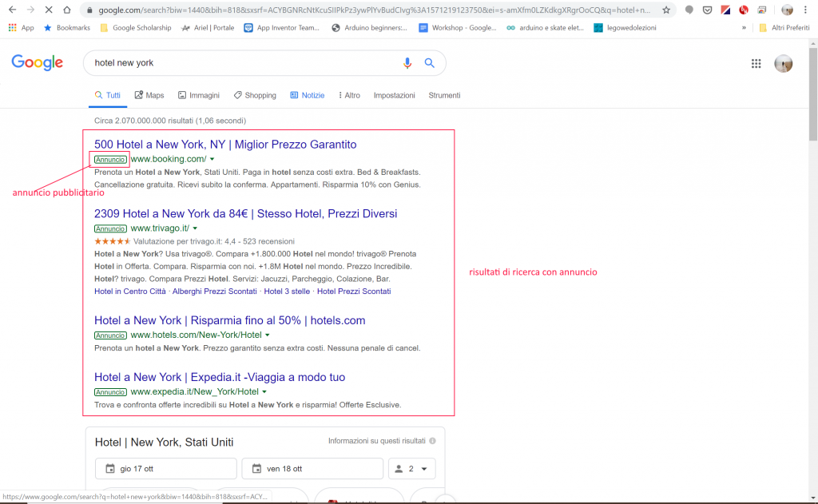This screenshot has height=504, width=818.
Task: Click the grey circle extension icon
Action: point(689,10)
